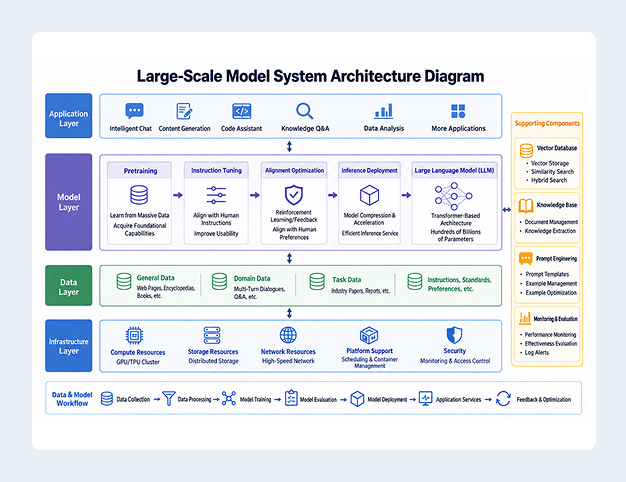This screenshot has height=482, width=626.
Task: Click the Task Data database icon
Action: click(x=317, y=282)
